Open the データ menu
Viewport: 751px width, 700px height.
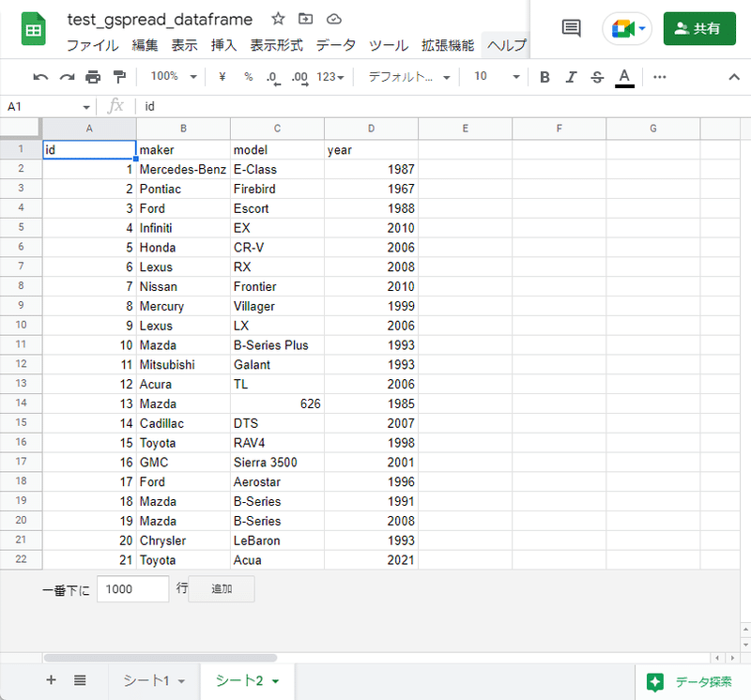point(336,45)
